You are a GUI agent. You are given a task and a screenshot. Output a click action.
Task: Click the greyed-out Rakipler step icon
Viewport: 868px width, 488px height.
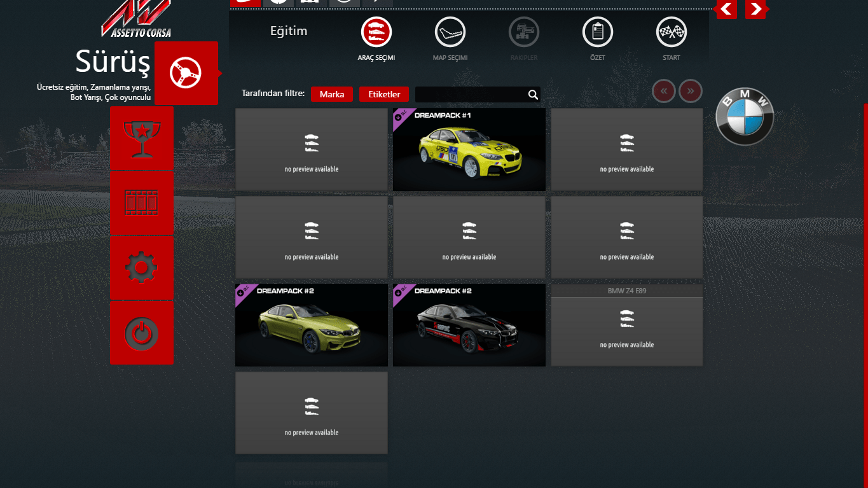pos(524,32)
